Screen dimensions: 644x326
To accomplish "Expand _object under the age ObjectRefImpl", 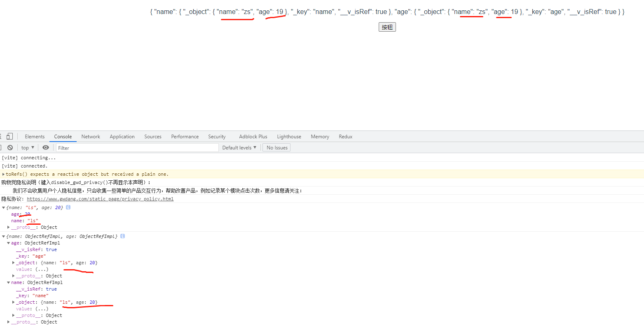I will point(13,263).
